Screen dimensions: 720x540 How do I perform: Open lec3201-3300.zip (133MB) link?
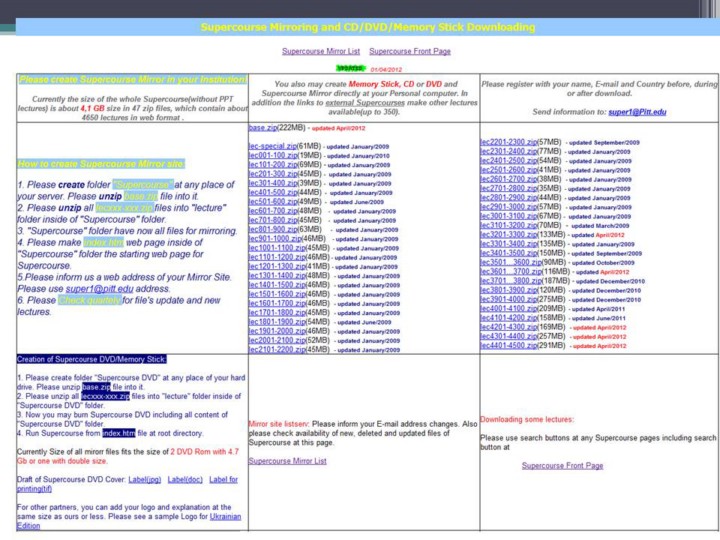click(508, 234)
